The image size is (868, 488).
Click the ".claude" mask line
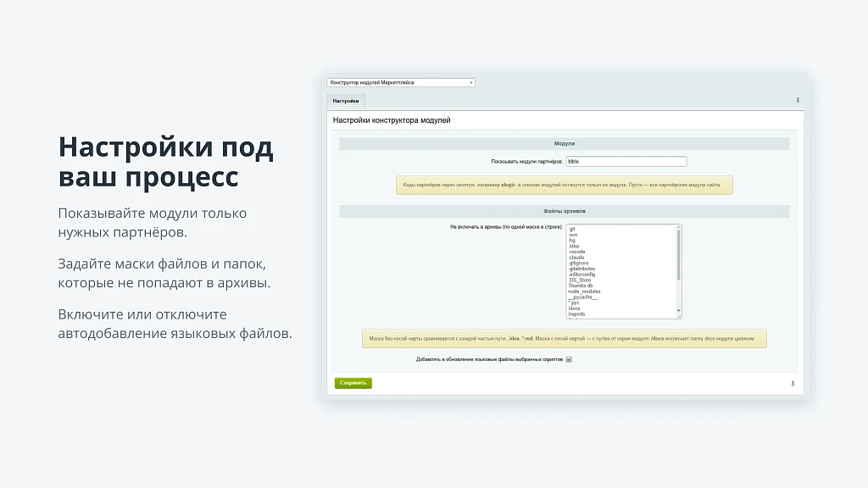tap(576, 258)
